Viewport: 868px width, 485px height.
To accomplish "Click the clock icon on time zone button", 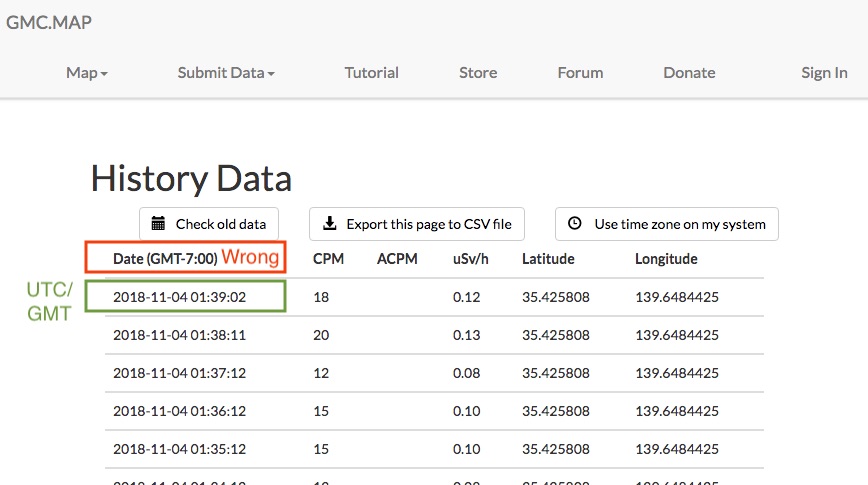I will click(575, 223).
